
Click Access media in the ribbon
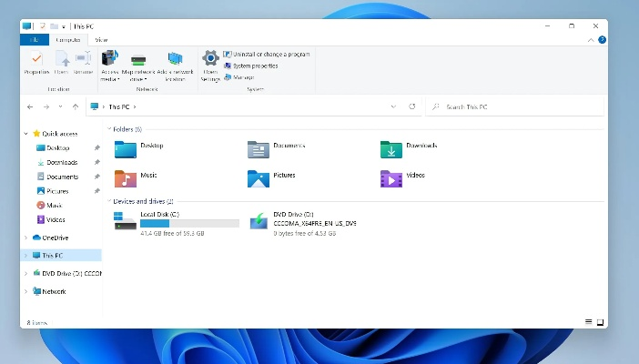coord(110,64)
